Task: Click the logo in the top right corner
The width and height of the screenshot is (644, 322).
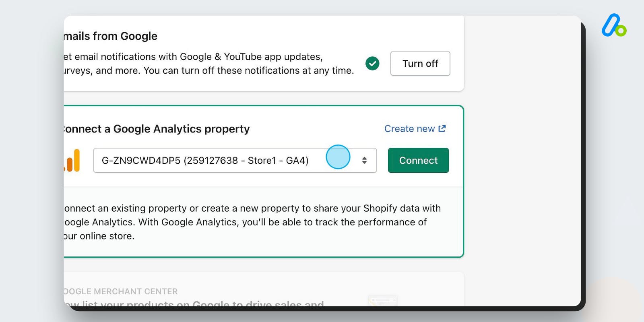Action: tap(614, 25)
